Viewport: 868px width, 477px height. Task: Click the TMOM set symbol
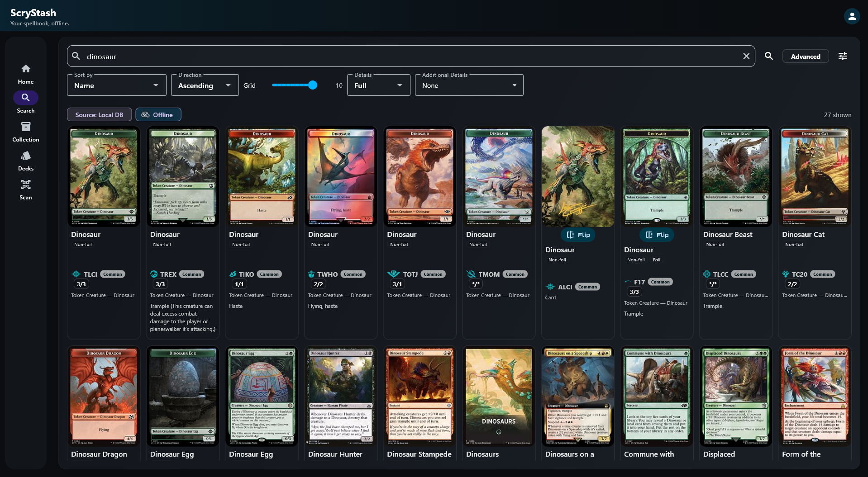point(471,274)
